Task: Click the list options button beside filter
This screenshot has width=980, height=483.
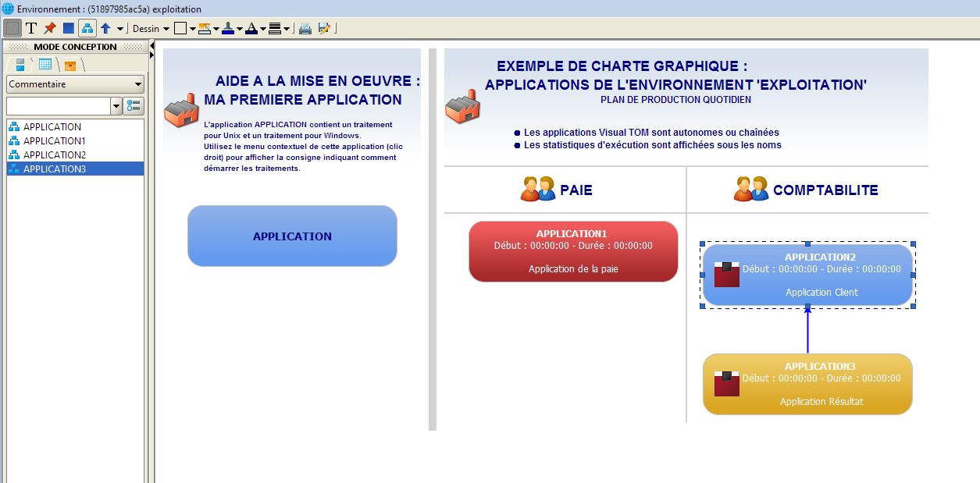Action: click(134, 105)
